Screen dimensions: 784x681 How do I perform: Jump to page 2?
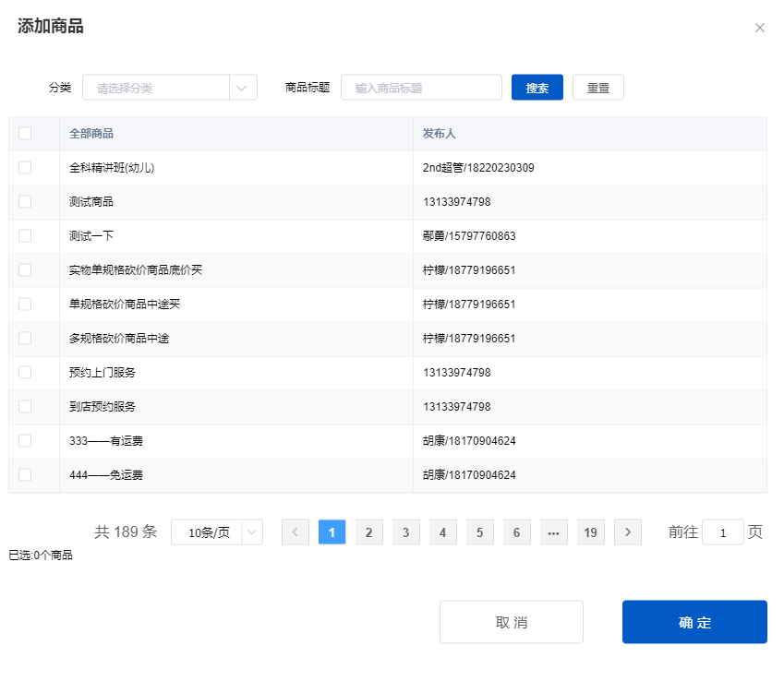pos(369,532)
